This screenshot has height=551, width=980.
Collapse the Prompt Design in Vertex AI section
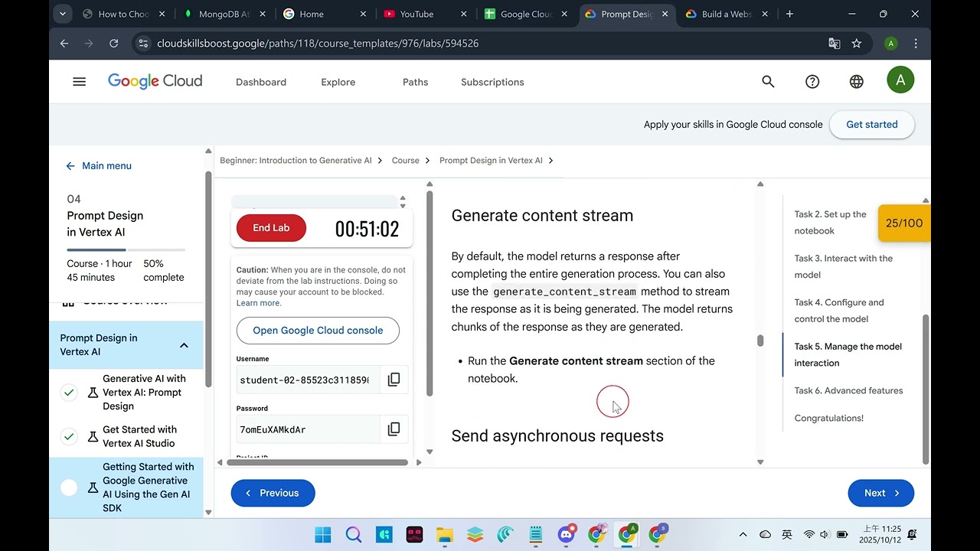184,345
